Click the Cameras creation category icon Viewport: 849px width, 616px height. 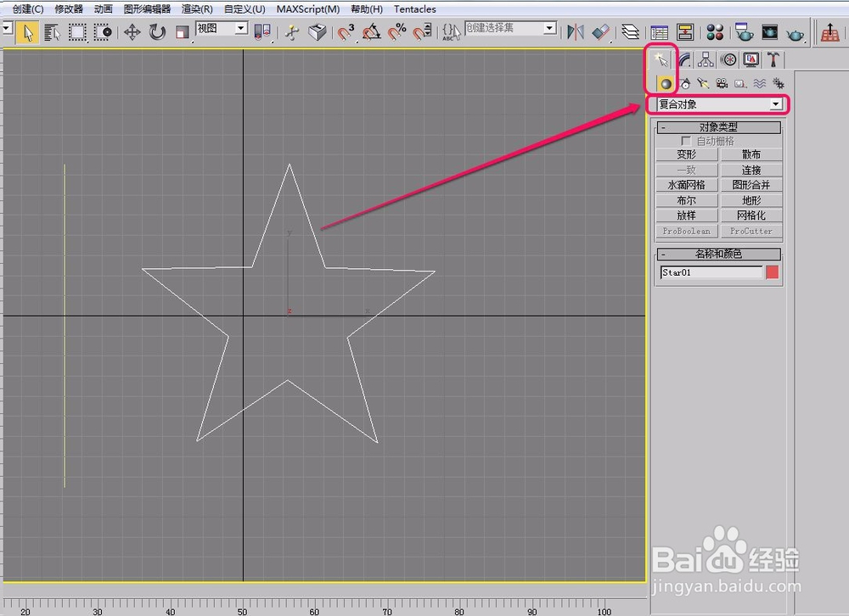(x=722, y=82)
